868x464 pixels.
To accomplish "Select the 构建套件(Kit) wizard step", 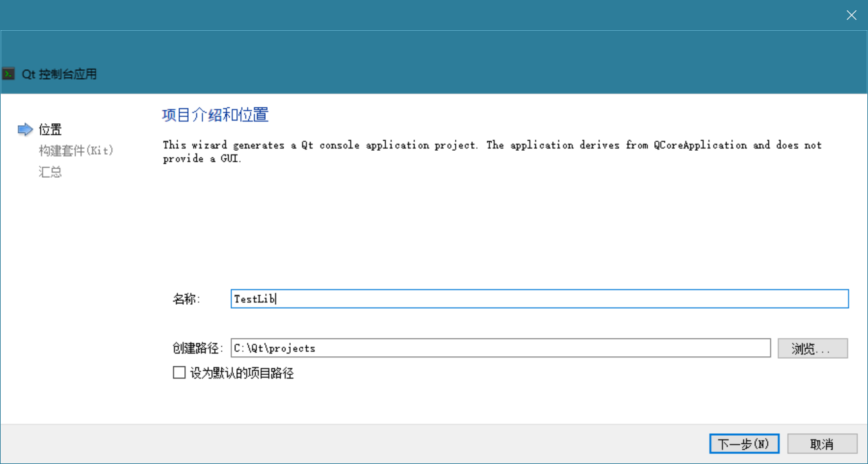I will (76, 151).
